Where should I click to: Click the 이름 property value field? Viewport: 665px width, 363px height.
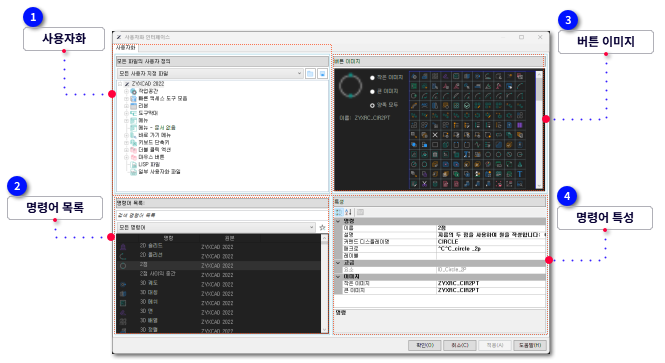(x=491, y=228)
